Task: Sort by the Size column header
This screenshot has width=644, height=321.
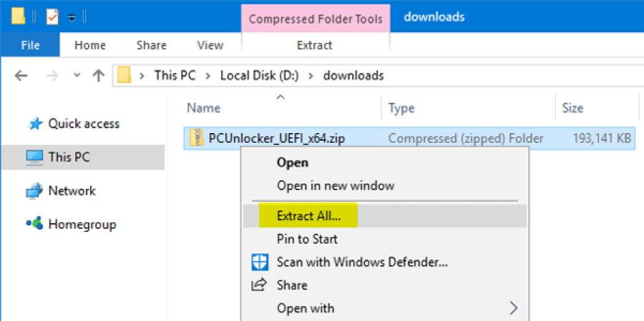Action: (x=572, y=108)
